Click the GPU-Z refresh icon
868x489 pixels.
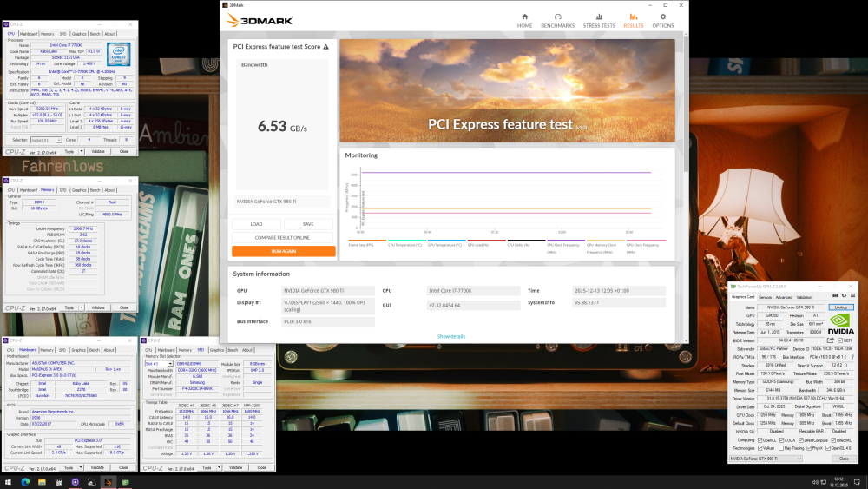click(845, 295)
